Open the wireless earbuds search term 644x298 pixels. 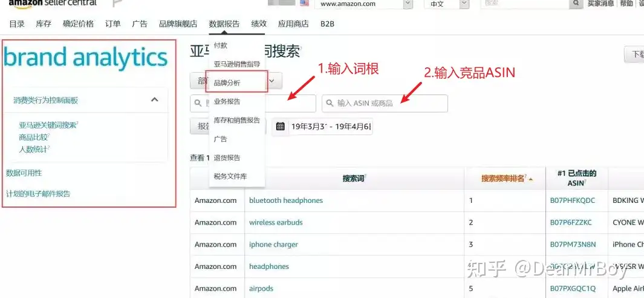point(276,222)
